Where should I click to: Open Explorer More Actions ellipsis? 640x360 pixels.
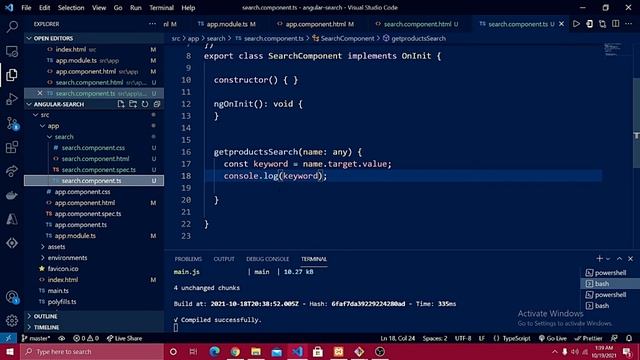tap(152, 24)
